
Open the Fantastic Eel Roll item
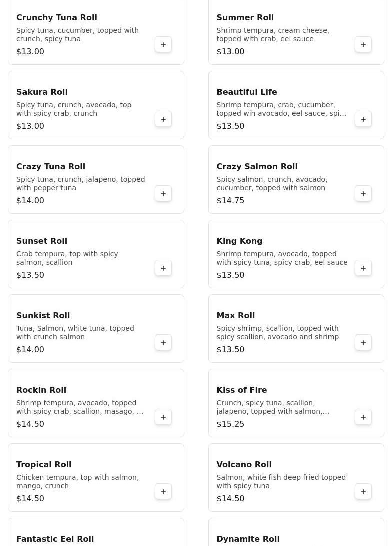click(x=55, y=539)
